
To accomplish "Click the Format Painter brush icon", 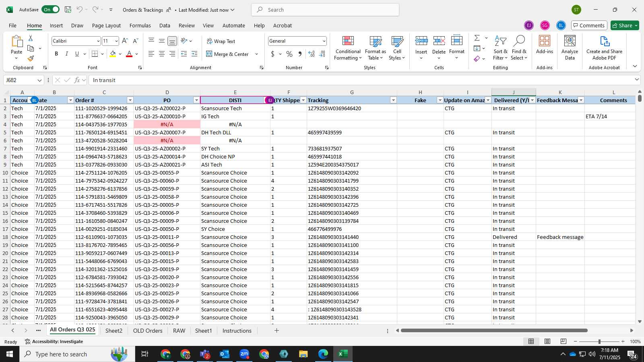I will pos(31,58).
